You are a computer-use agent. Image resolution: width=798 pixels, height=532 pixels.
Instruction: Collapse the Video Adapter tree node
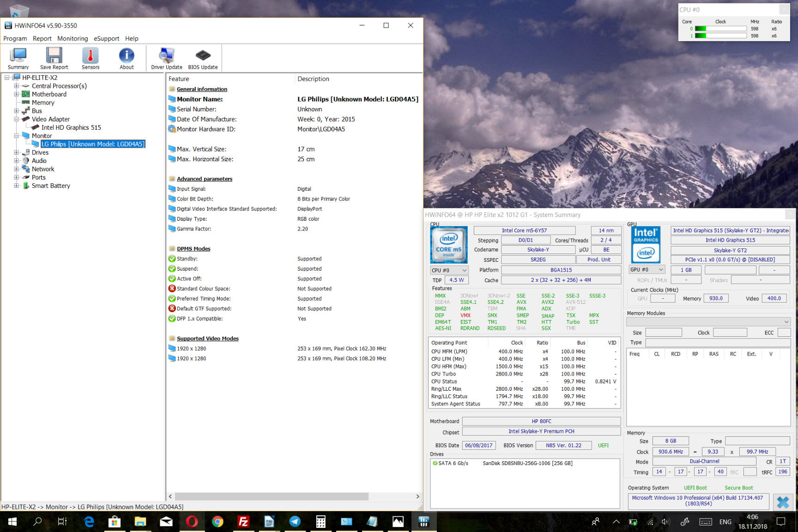click(x=17, y=119)
